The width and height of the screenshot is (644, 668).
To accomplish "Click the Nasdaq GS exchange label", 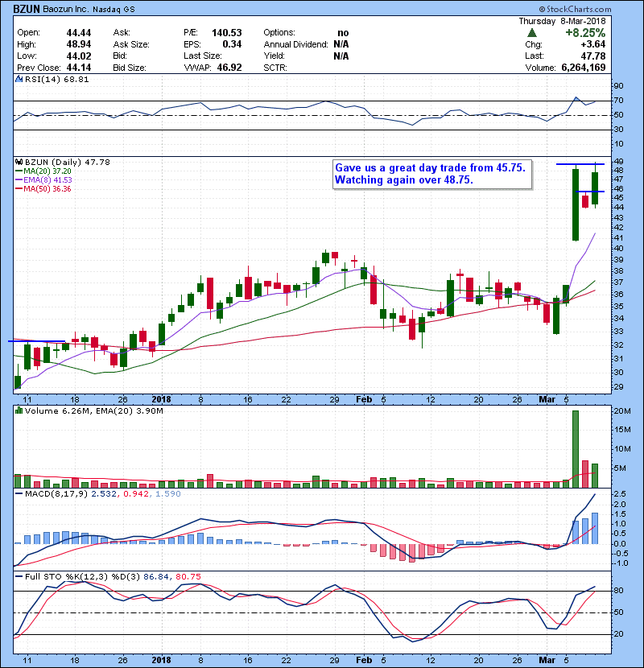I will coord(114,10).
